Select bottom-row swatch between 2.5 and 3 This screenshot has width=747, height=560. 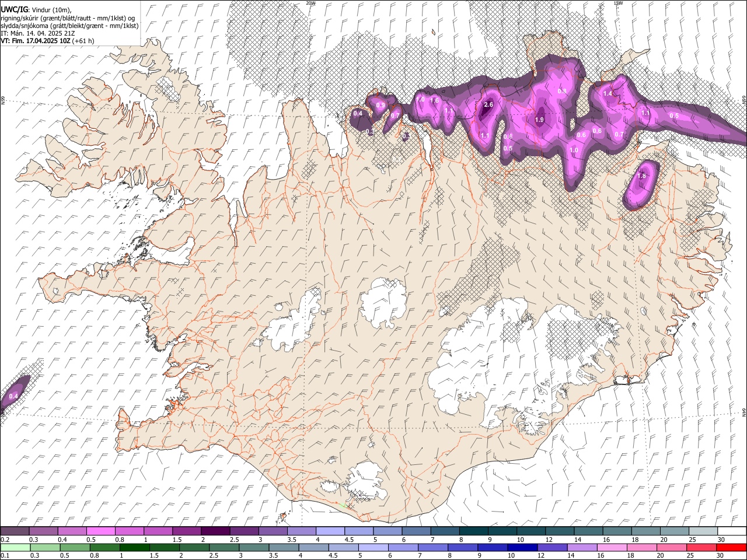224,548
